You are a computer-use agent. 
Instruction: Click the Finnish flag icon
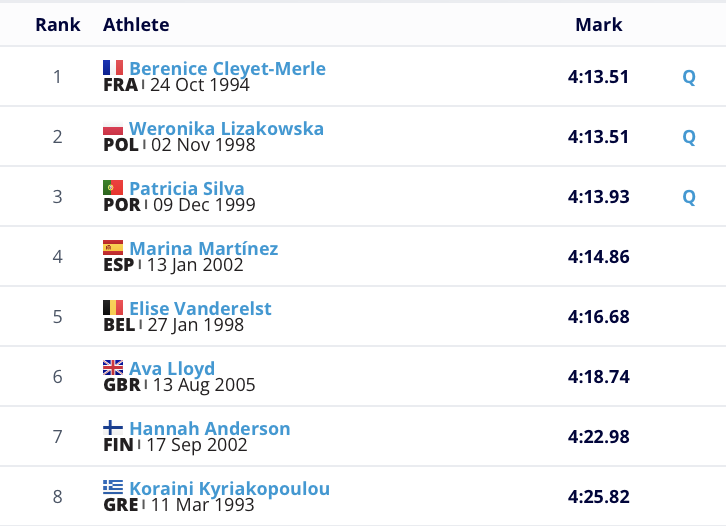tap(113, 428)
